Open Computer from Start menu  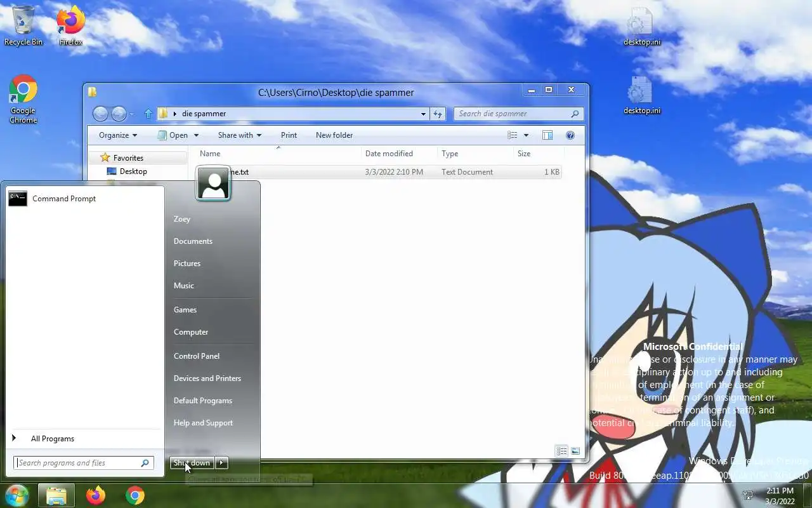coord(191,332)
